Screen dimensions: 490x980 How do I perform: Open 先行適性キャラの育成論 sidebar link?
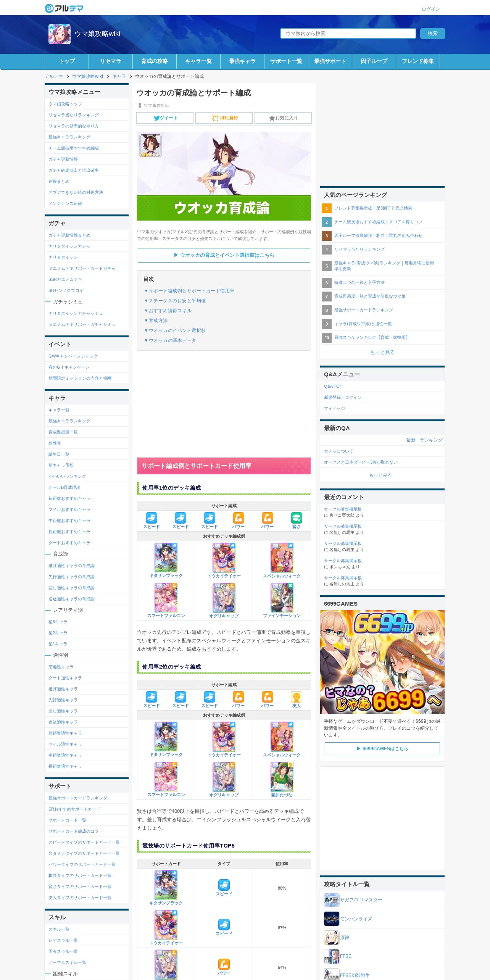point(71,577)
